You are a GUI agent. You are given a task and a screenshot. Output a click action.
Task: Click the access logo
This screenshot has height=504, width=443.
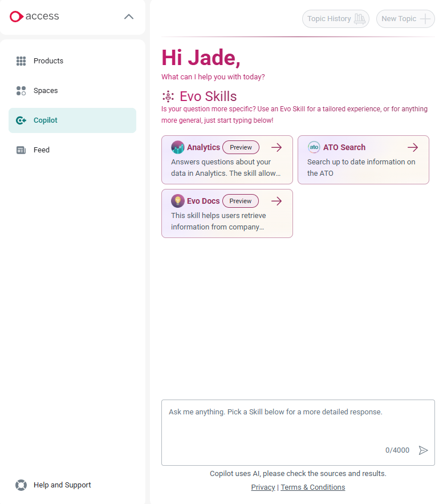34,17
